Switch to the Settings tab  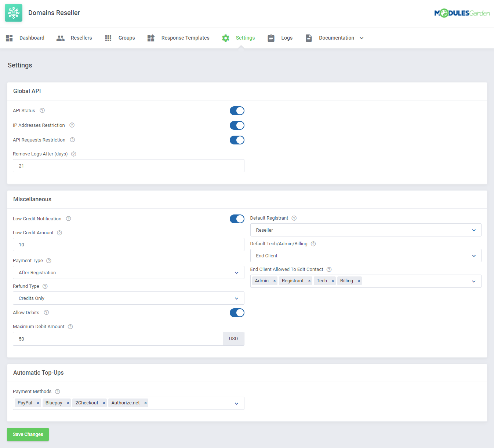pos(245,38)
